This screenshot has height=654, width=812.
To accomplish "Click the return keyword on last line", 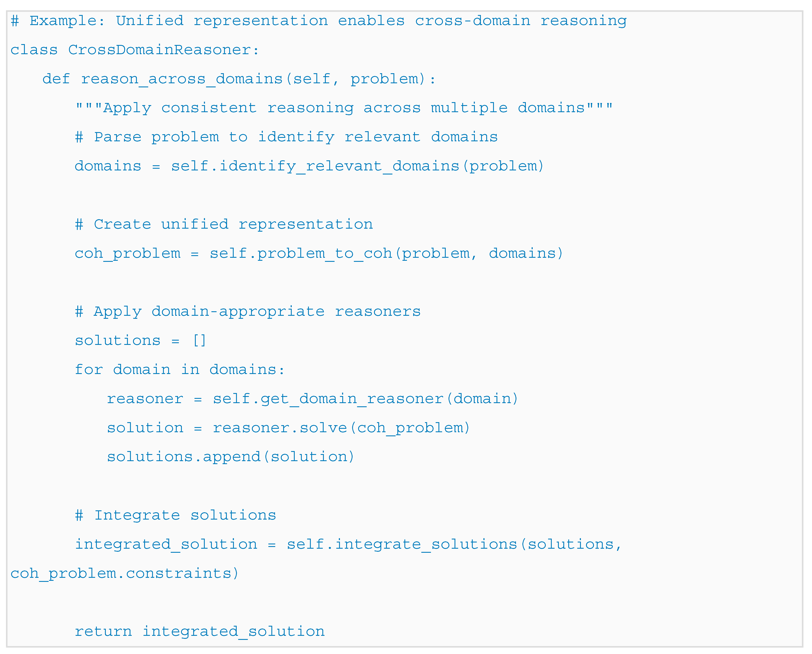I will [103, 632].
